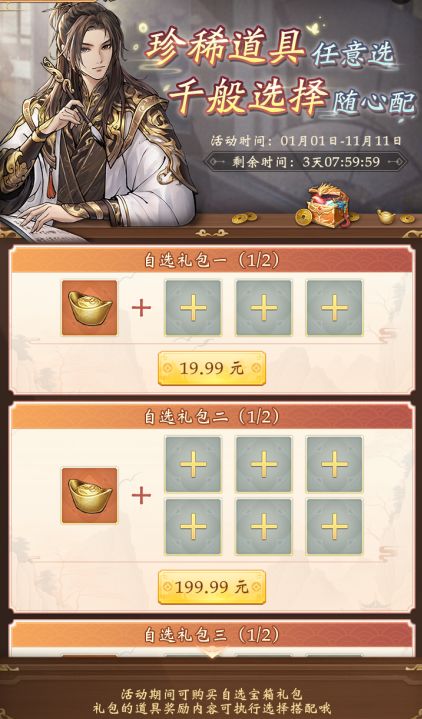
Task: Tap the 剩余时间 countdown bar
Action: [305, 162]
